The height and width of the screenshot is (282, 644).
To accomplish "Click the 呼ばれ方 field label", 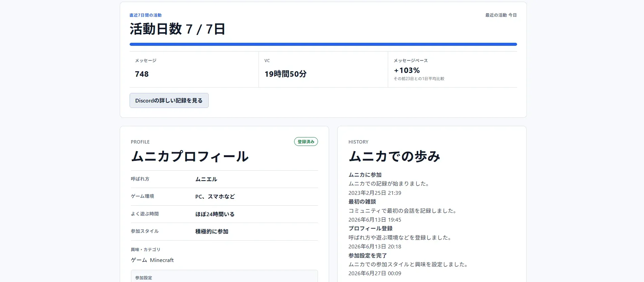I will coord(140,179).
